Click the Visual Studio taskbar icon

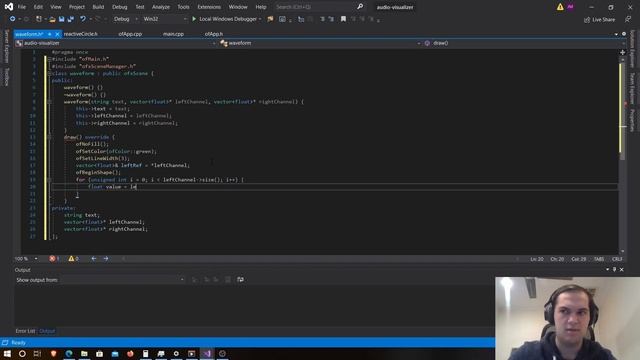pos(207,353)
